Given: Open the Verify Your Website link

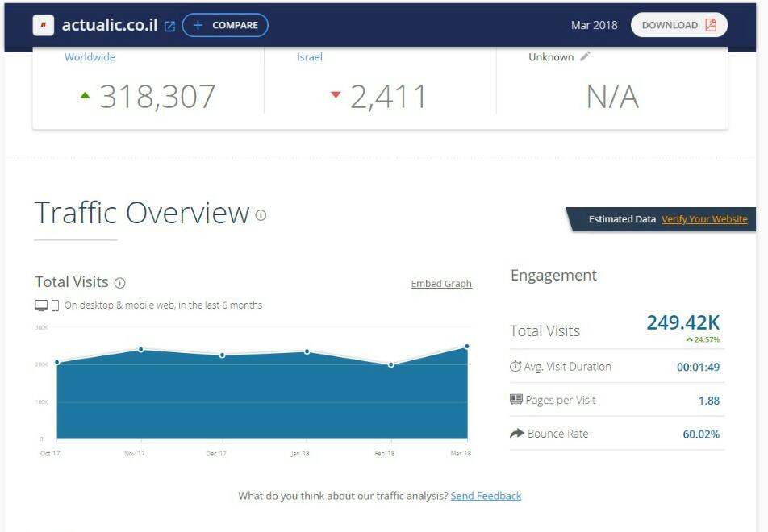Looking at the screenshot, I should pyautogui.click(x=703, y=219).
